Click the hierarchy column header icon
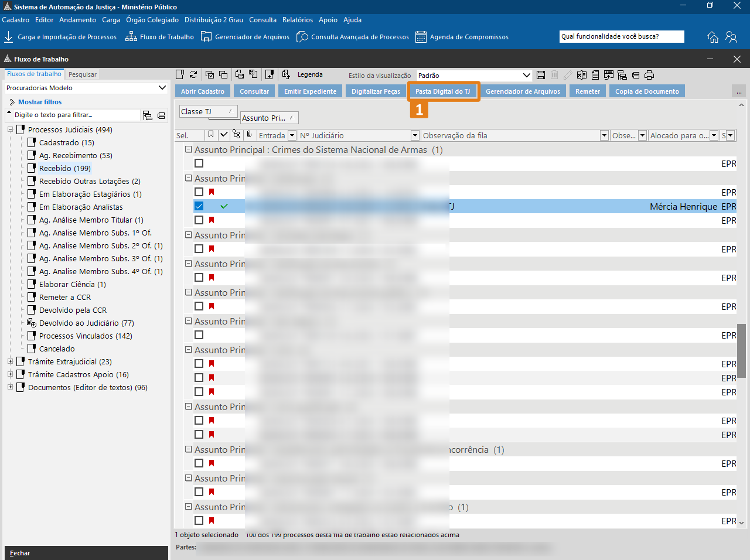This screenshot has width=750, height=560. pos(236,135)
